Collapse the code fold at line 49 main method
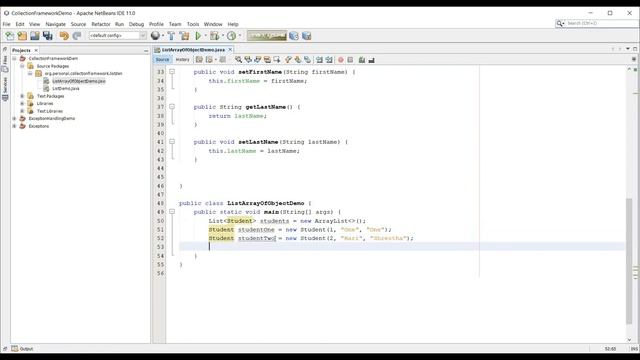Image resolution: width=640 pixels, height=360 pixels. pyautogui.click(x=172, y=212)
